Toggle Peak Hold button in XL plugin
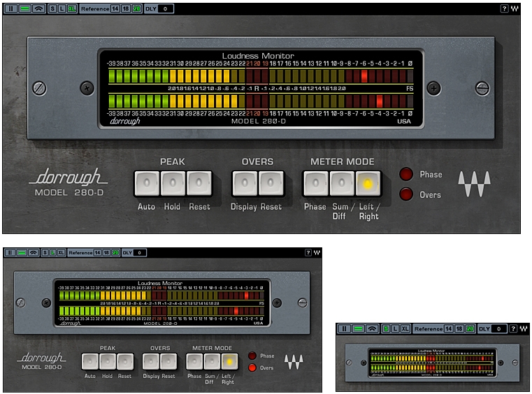Viewport: 532px width, 394px height. point(173,184)
